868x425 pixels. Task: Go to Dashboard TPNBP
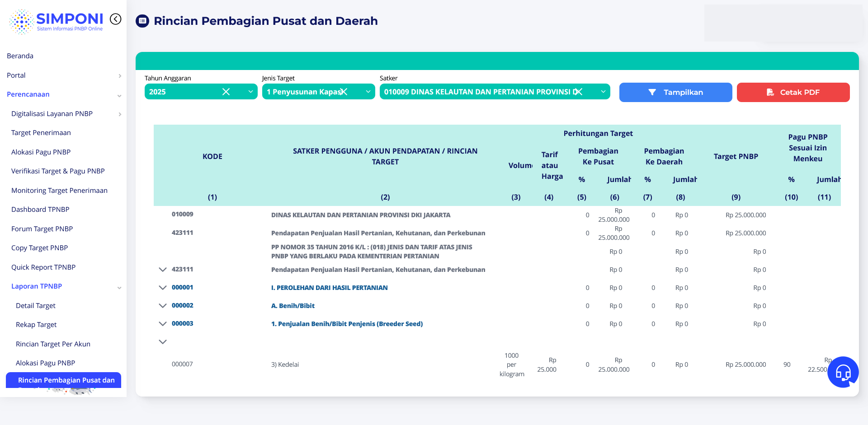(x=40, y=210)
